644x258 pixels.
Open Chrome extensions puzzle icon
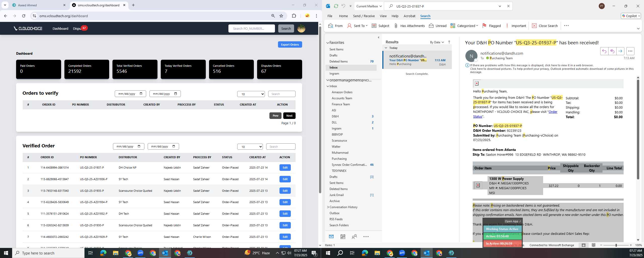[294, 16]
